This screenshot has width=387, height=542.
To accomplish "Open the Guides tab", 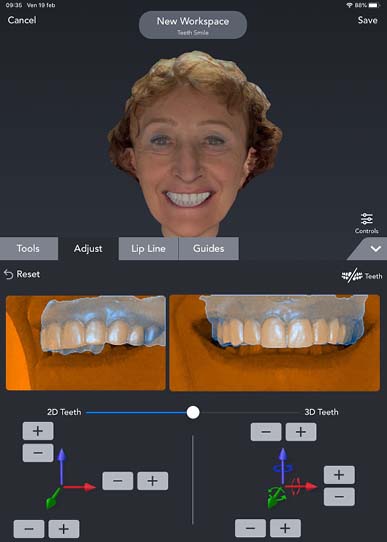I will 208,248.
